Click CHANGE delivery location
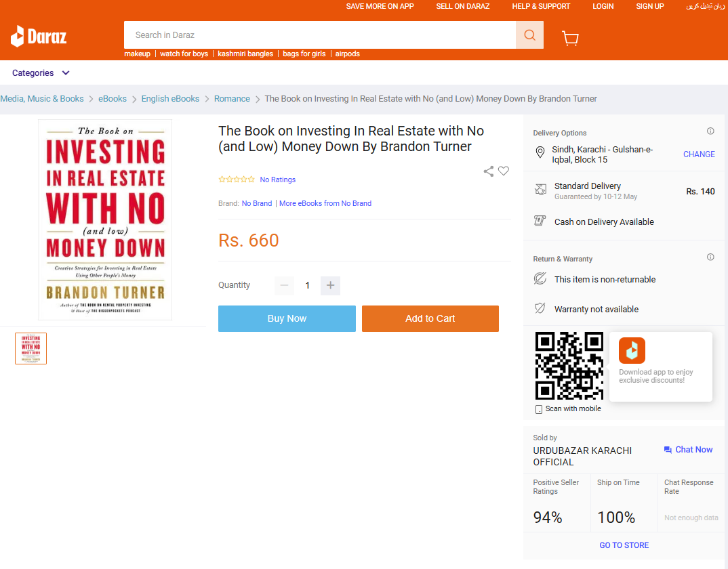Screen dimensions: 728x569 click(x=699, y=154)
